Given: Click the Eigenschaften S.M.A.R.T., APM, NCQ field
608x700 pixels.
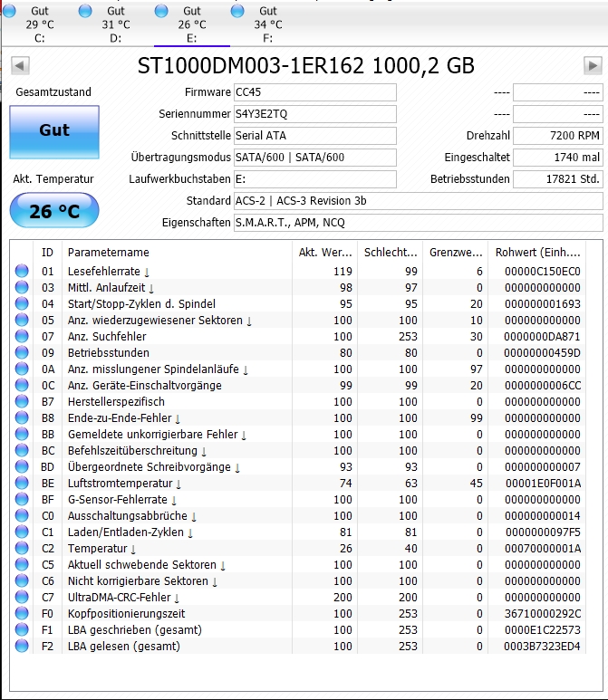Looking at the screenshot, I should coord(418,223).
